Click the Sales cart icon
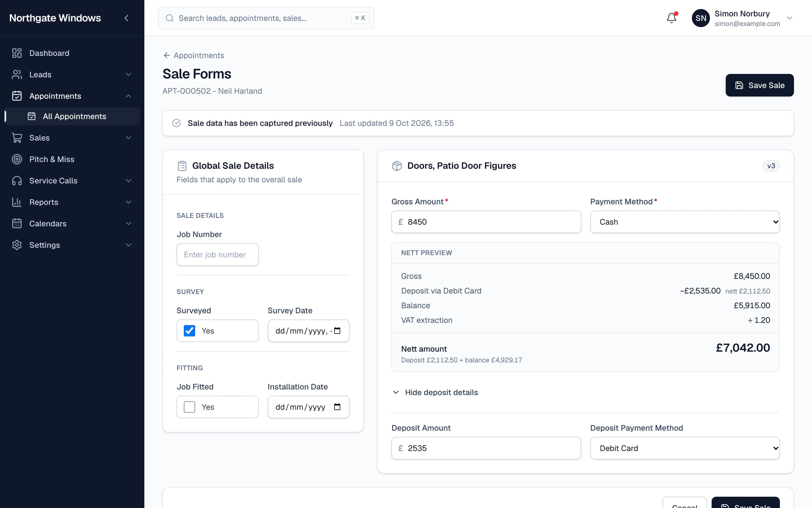The width and height of the screenshot is (812, 508). (17, 138)
